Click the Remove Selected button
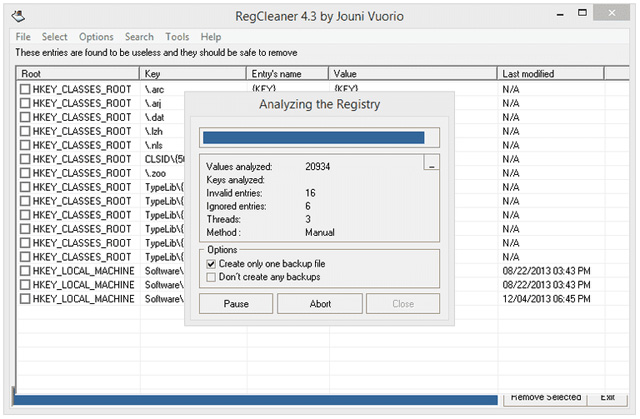Viewport: 640px width, 419px height. click(x=545, y=398)
